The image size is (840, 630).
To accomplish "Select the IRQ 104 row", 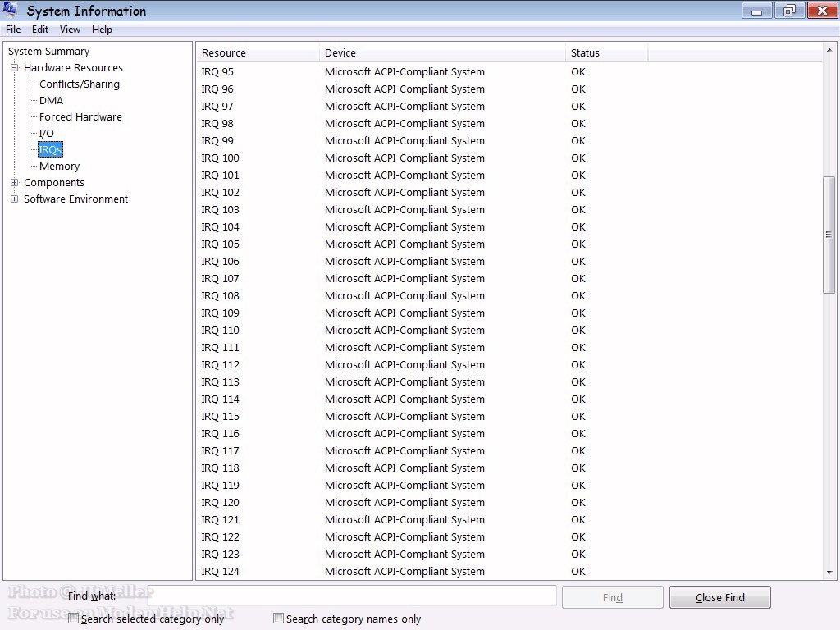I will click(509, 226).
